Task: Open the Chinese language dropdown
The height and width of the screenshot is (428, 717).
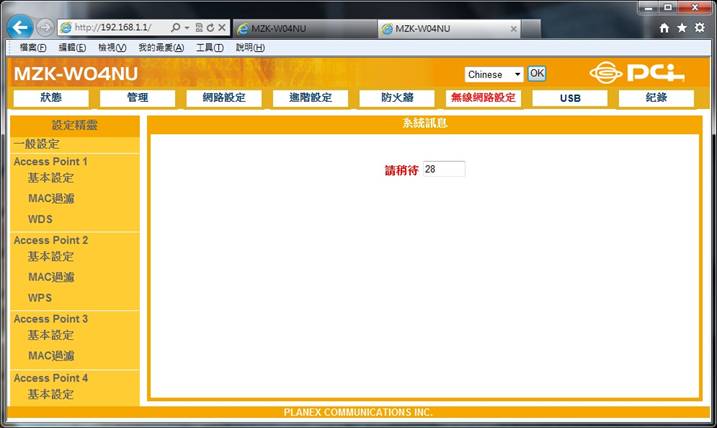Action: (x=494, y=75)
